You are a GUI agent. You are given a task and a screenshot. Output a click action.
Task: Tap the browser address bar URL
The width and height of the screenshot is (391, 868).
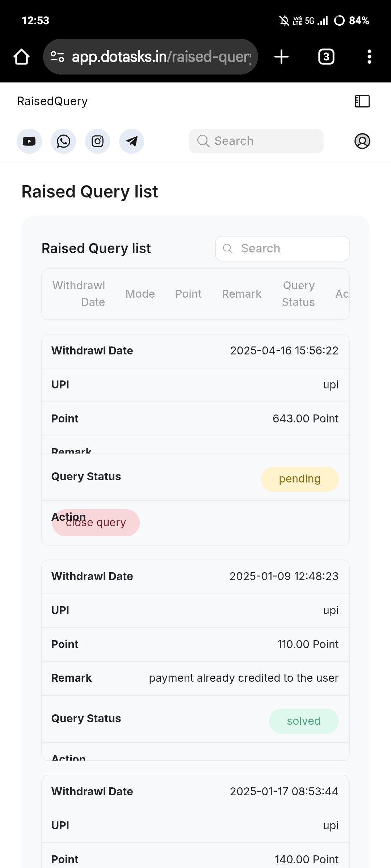161,57
